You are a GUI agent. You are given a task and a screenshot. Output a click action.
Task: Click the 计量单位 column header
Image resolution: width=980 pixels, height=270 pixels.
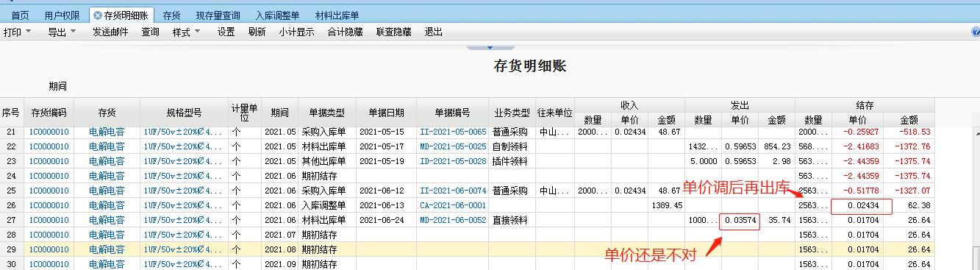pyautogui.click(x=245, y=113)
